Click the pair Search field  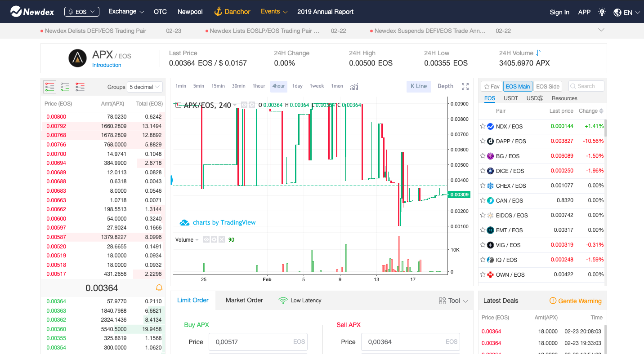coord(586,86)
